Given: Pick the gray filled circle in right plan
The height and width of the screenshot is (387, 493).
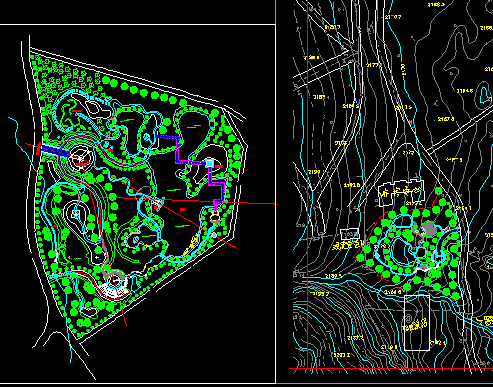Looking at the screenshot, I should pyautogui.click(x=429, y=229).
